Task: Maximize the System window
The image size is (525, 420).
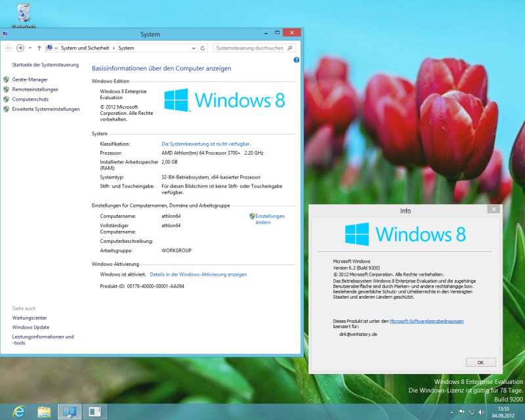Action: 277,33
